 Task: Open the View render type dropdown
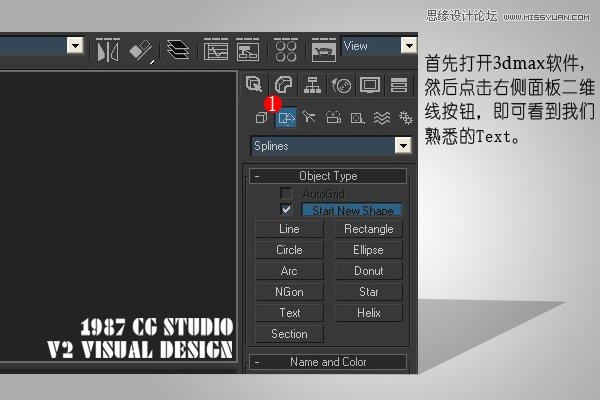pyautogui.click(x=408, y=46)
